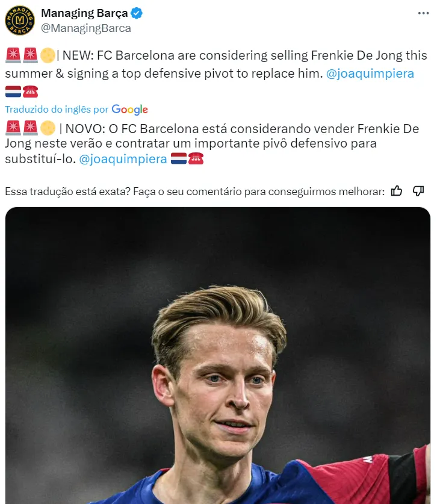The height and width of the screenshot is (504, 437).
Task: Click the red telephone emoji in the original tweet
Action: pos(31,92)
